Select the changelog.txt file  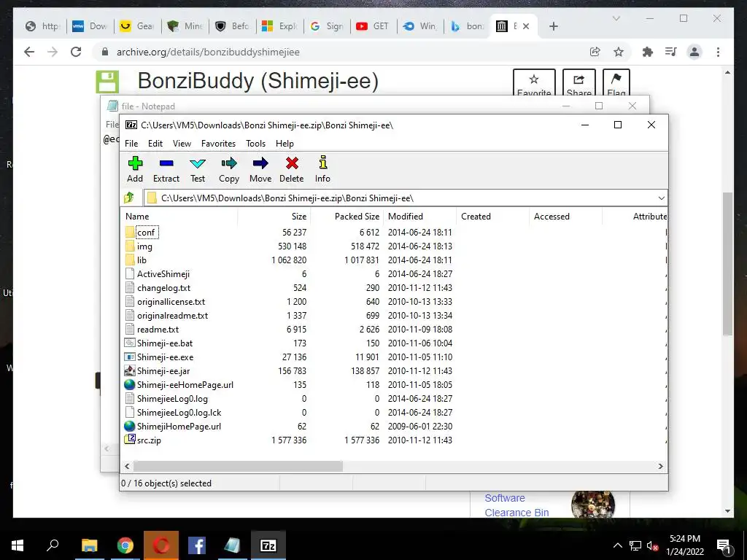pos(158,287)
